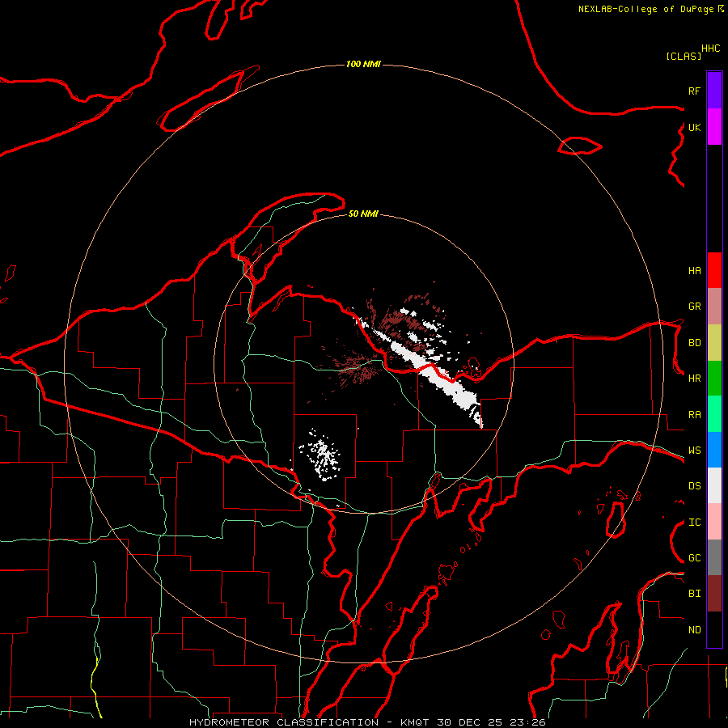Screen dimensions: 728x728
Task: Click the RA legend label
Action: coord(694,415)
